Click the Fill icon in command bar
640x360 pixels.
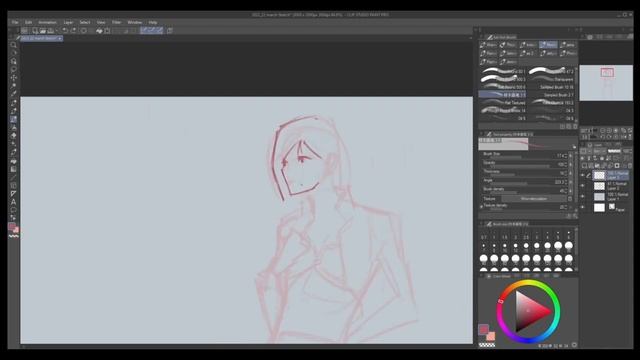pos(99,31)
